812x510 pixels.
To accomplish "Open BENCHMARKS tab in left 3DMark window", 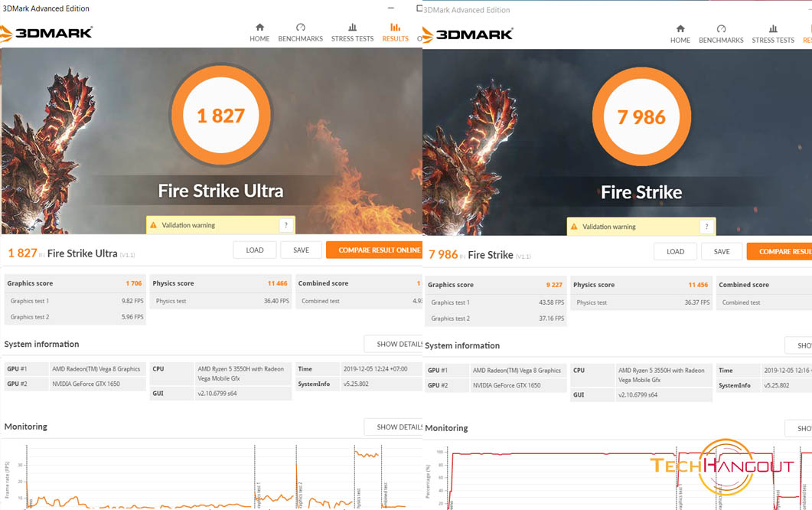I will point(300,33).
